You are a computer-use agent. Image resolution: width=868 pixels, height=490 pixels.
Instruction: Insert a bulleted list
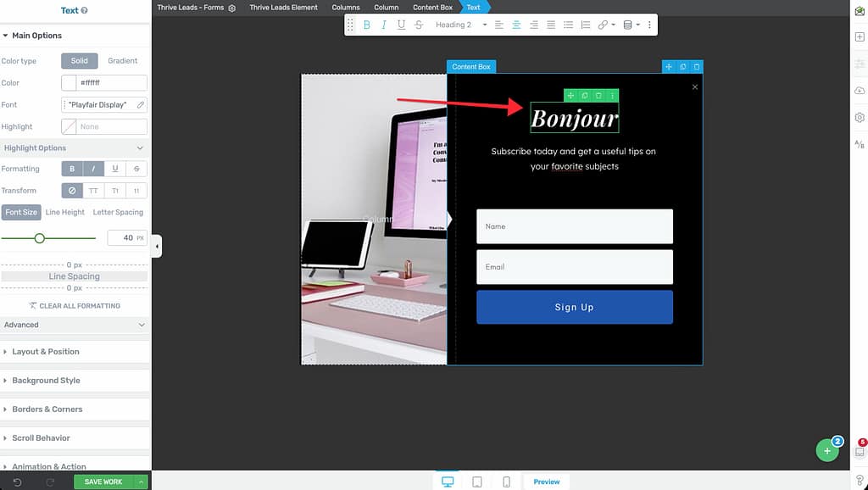pyautogui.click(x=568, y=25)
